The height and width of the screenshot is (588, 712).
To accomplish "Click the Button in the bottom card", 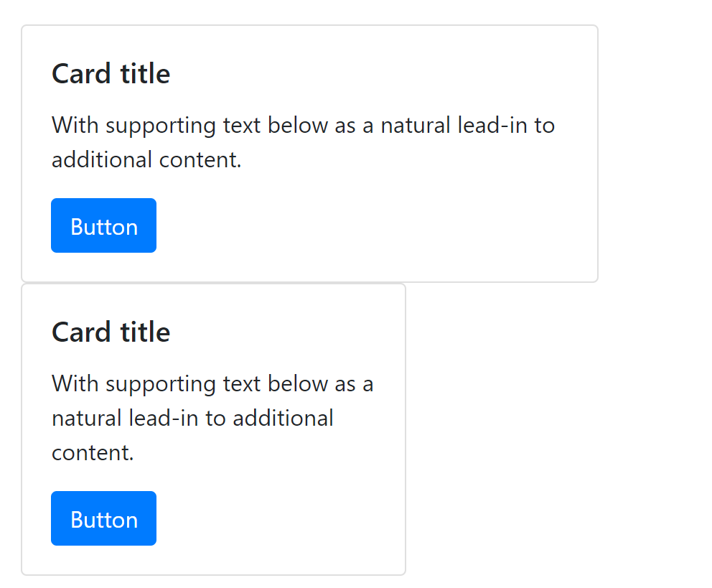I will pyautogui.click(x=103, y=518).
